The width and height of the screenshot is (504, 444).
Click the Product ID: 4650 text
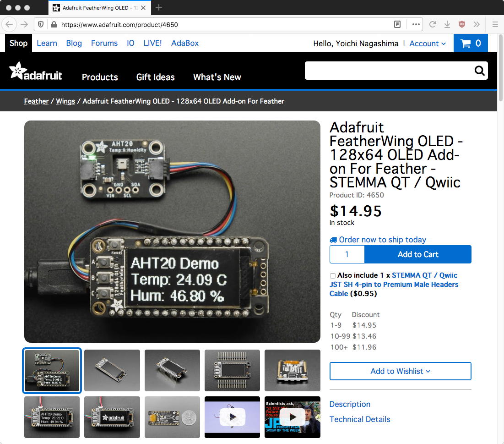tap(357, 195)
